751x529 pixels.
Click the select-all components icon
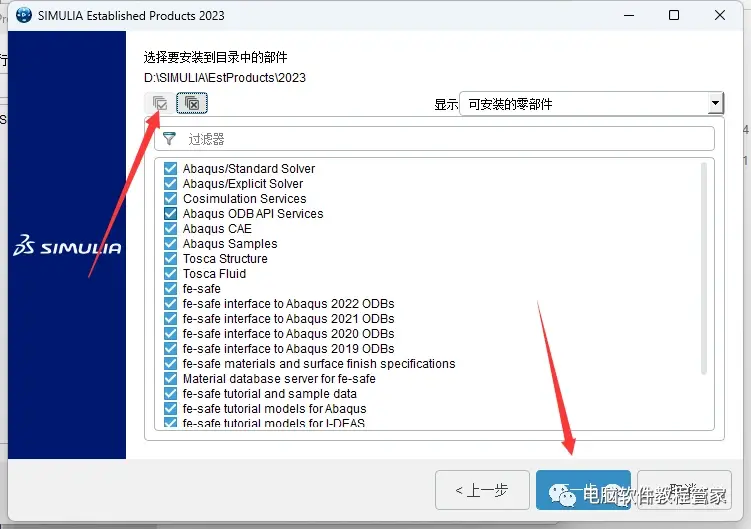(x=159, y=103)
